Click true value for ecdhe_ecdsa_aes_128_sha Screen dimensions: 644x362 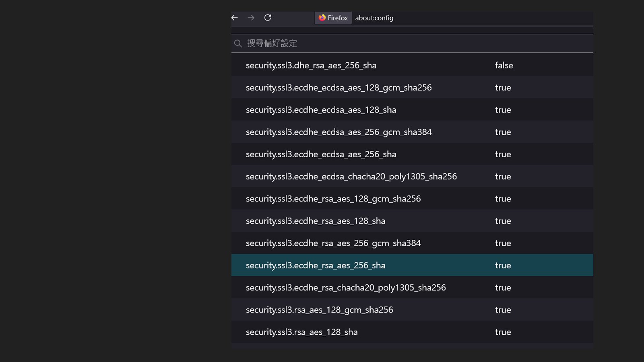pyautogui.click(x=503, y=110)
